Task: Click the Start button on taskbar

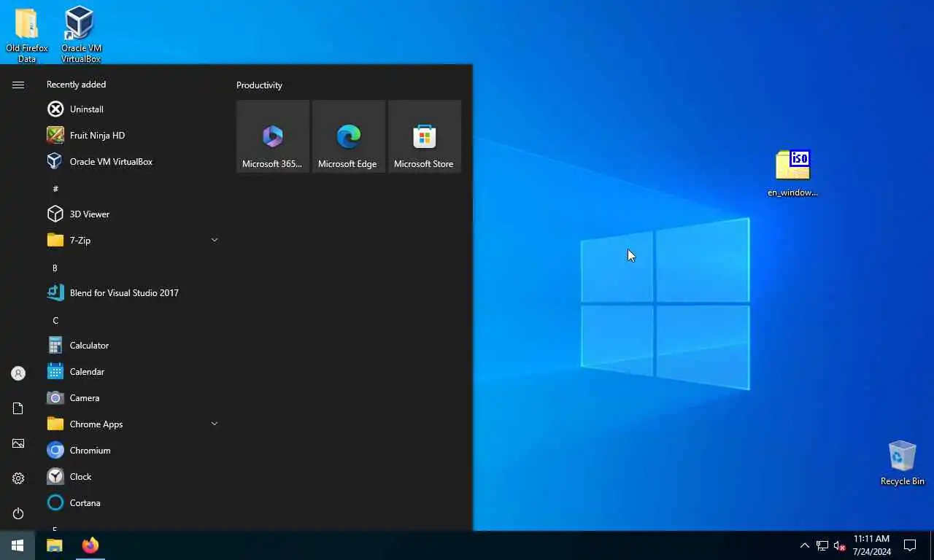Action: [x=18, y=545]
